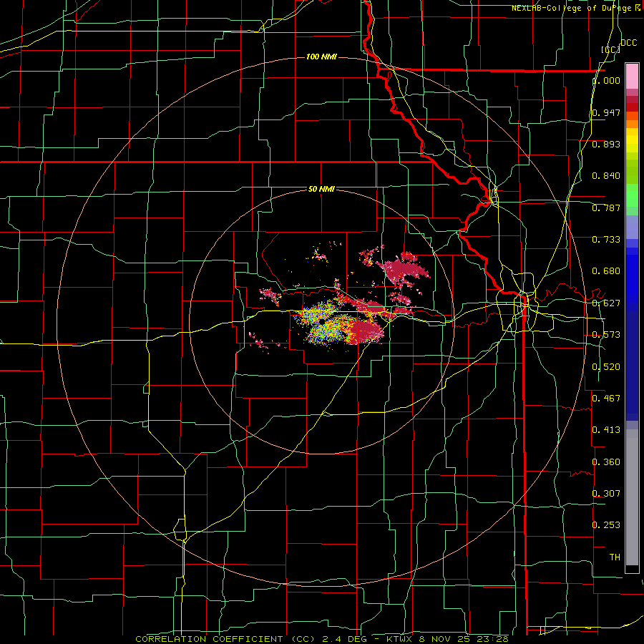Click the "TH" threshold label in legend

615,557
